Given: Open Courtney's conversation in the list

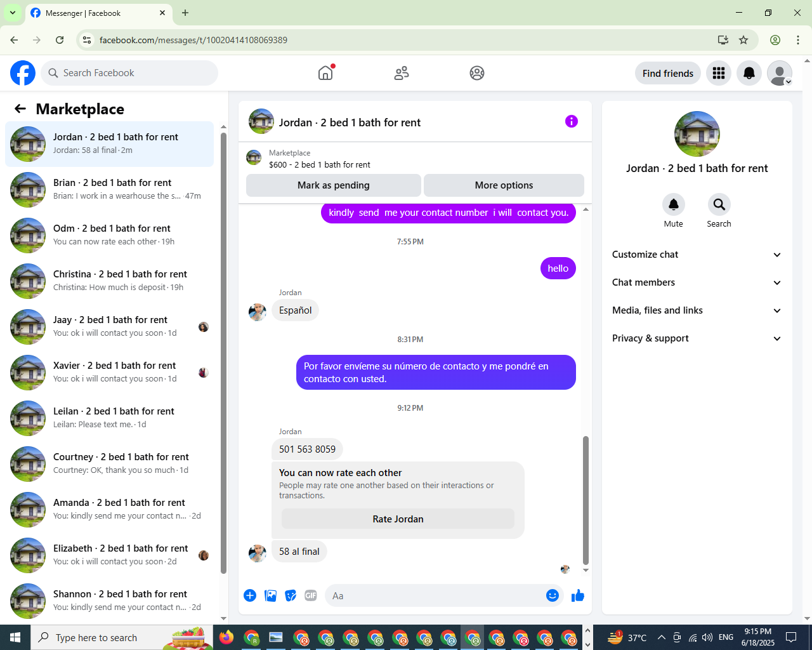Looking at the screenshot, I should 110,464.
